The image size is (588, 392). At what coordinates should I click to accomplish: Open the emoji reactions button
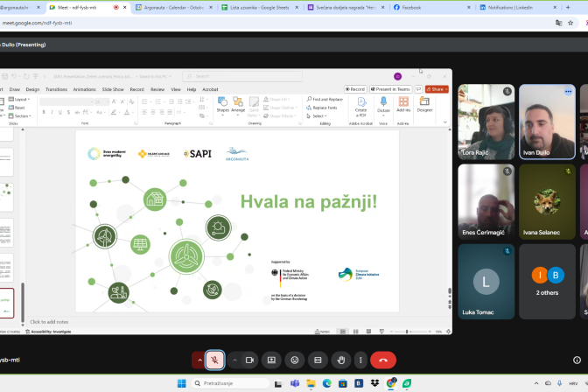click(295, 360)
